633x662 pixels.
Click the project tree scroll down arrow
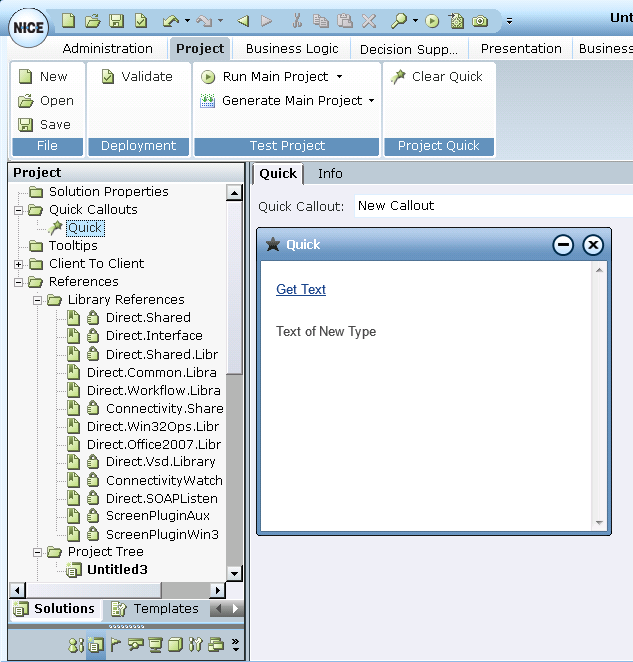click(234, 573)
